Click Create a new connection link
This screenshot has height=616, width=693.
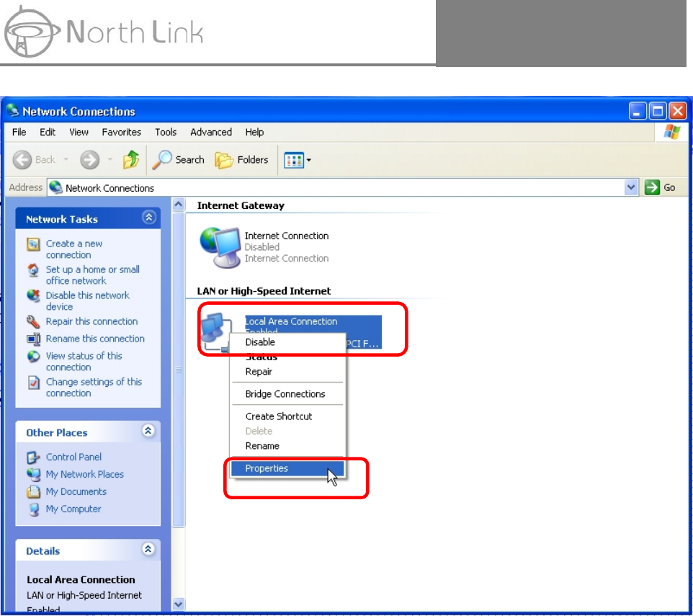click(73, 249)
